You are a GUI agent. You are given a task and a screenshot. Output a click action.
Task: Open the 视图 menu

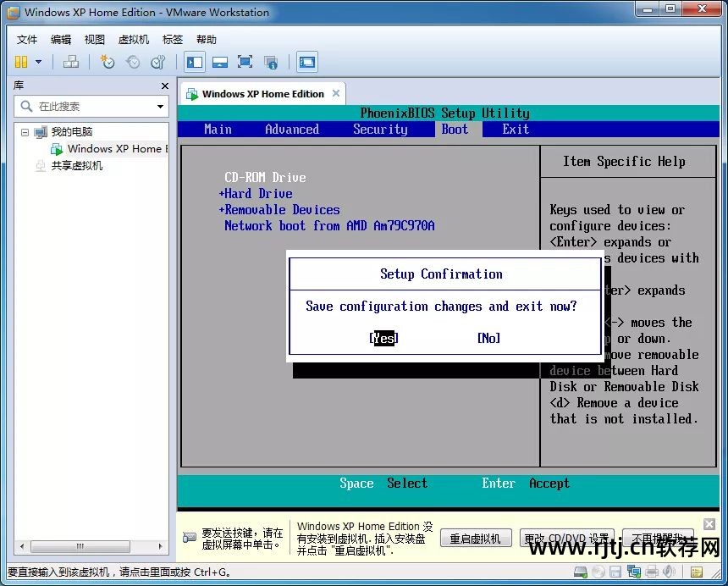[95, 40]
